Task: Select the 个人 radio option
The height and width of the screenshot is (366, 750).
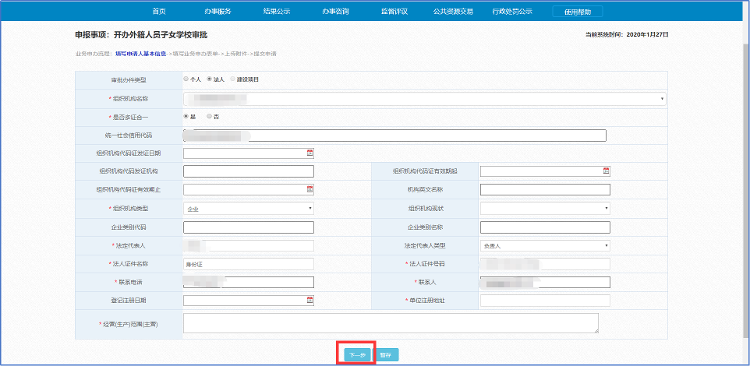Action: coord(186,79)
